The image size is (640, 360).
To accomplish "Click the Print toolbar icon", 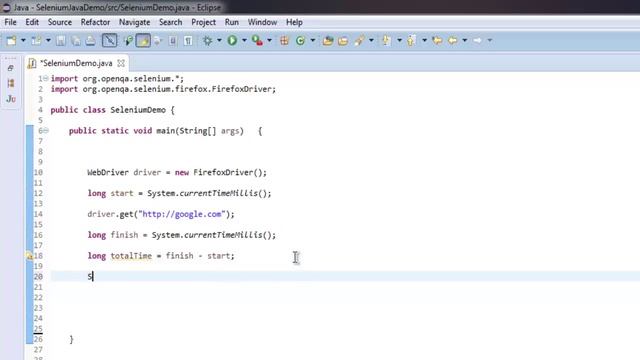I will click(91, 40).
